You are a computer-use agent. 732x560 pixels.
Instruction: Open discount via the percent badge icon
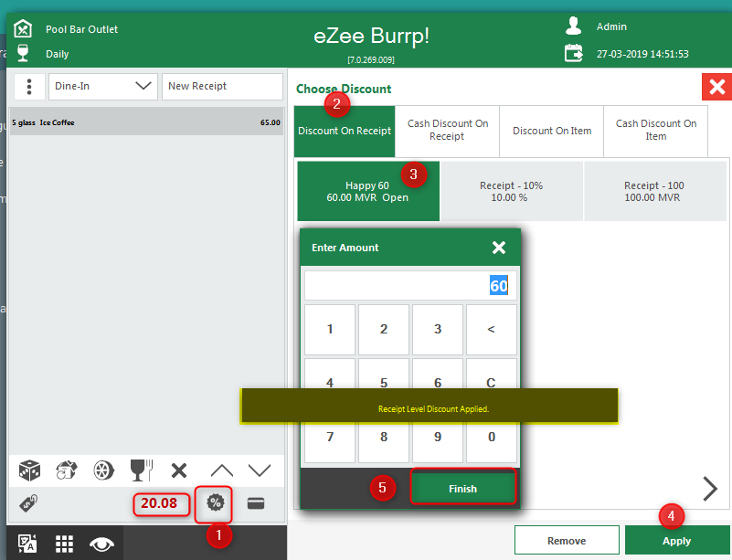point(215,503)
